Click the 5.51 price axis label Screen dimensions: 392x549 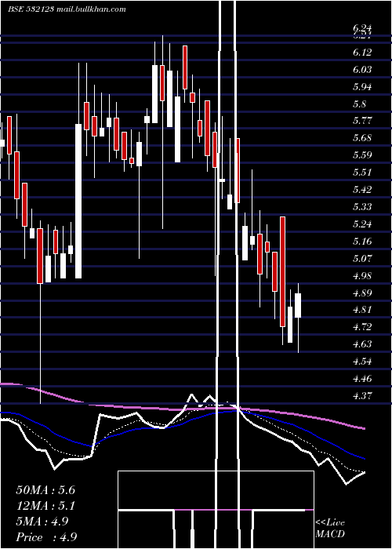[x=362, y=173]
